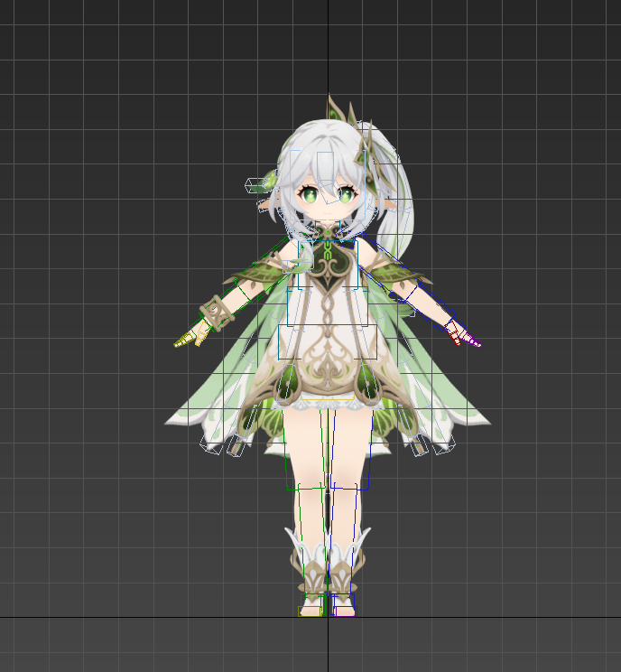
Task: Select the green calf bone below the knee
Action: coord(311,539)
